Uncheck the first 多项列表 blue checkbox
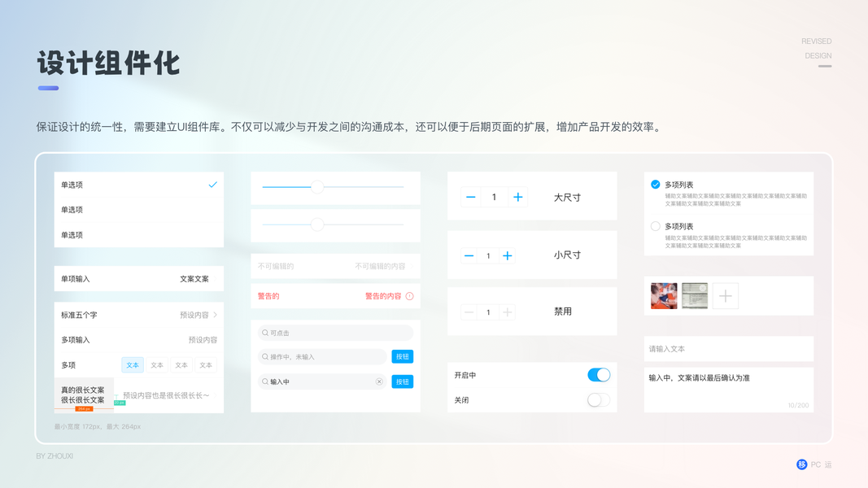Screen dimensions: 868x488 click(656, 185)
